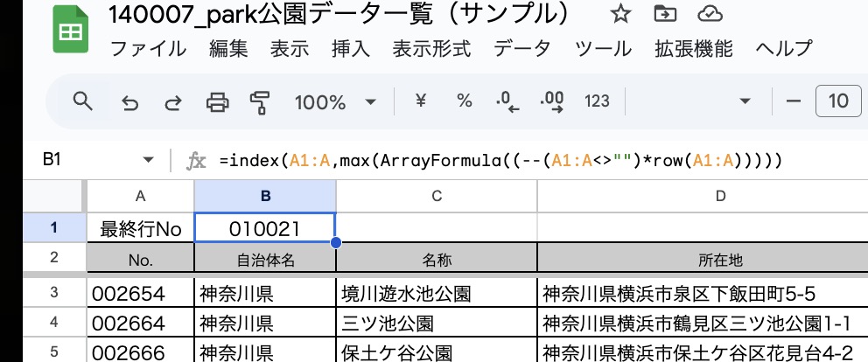The image size is (868, 362).
Task: Decrease font size with minus button
Action: point(794,101)
